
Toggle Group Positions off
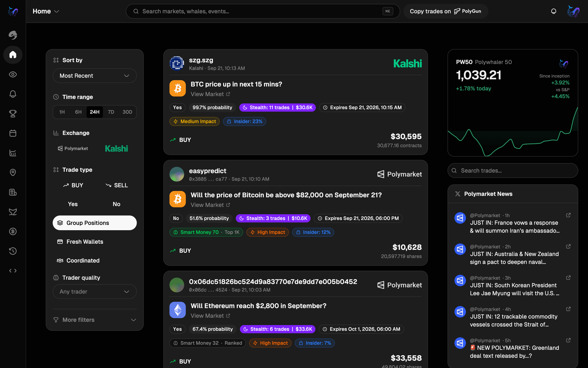[95, 223]
